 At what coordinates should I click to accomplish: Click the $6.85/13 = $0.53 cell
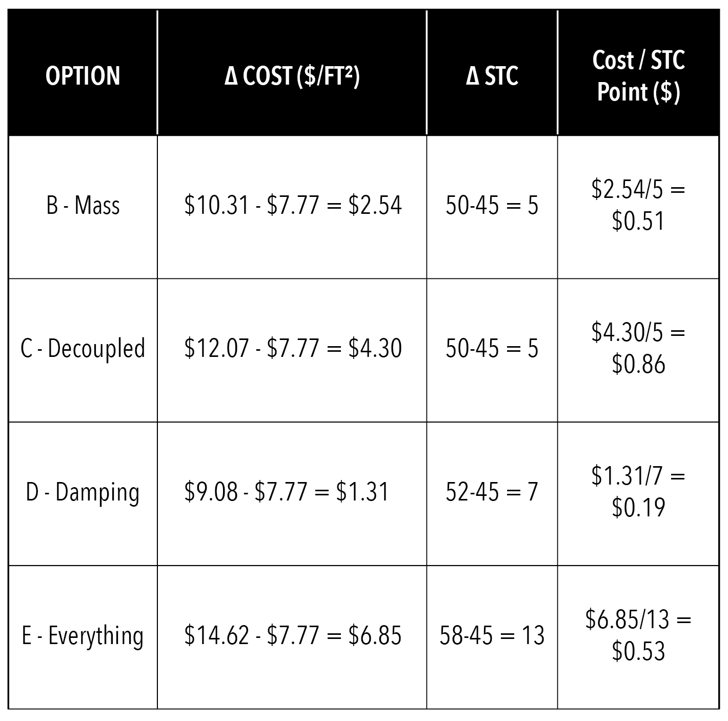pyautogui.click(x=638, y=636)
